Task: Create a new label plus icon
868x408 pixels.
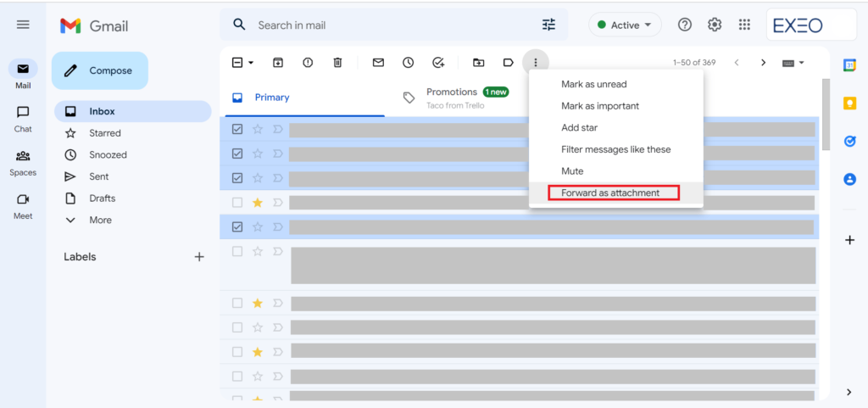Action: [x=199, y=257]
